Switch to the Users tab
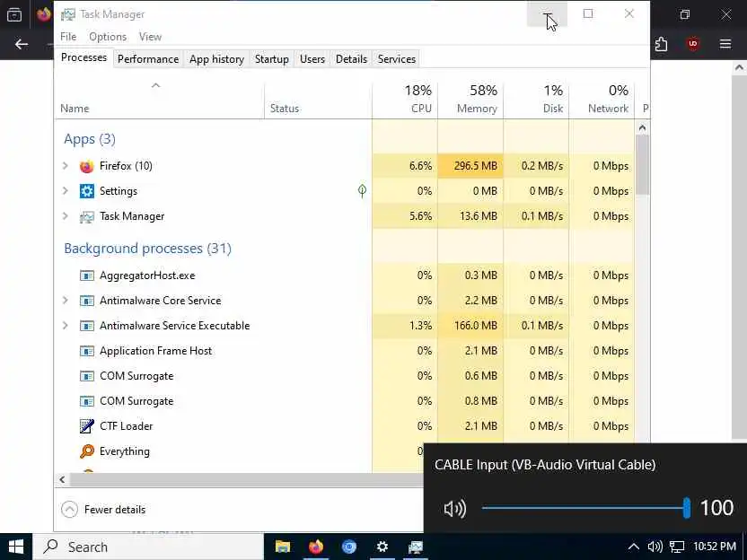This screenshot has width=747, height=560. coord(312,59)
